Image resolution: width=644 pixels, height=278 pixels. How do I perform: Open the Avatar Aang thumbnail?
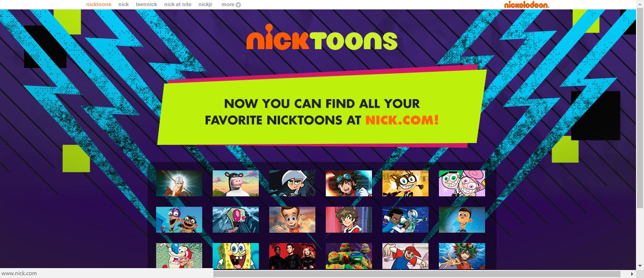(179, 183)
